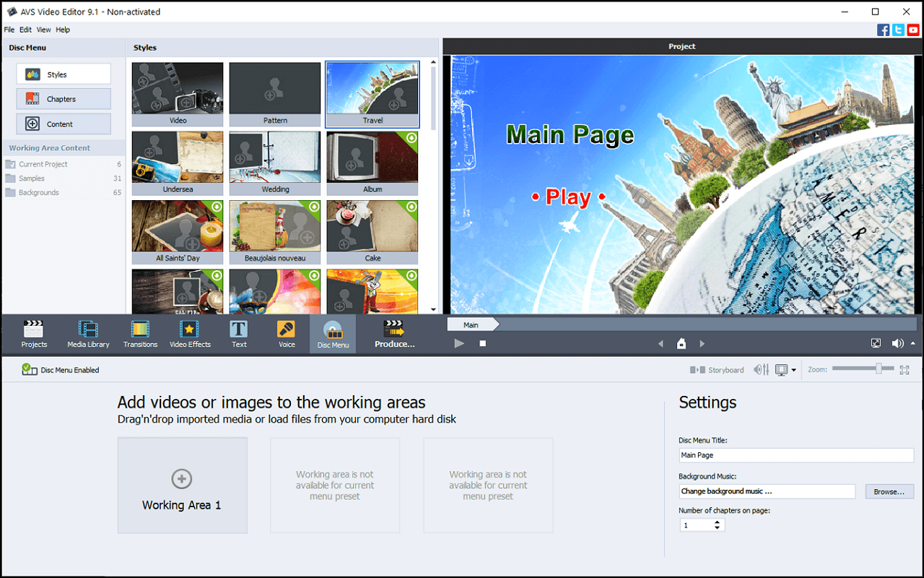Open the File menu
Screen dimensions: 924x578
tap(9, 30)
